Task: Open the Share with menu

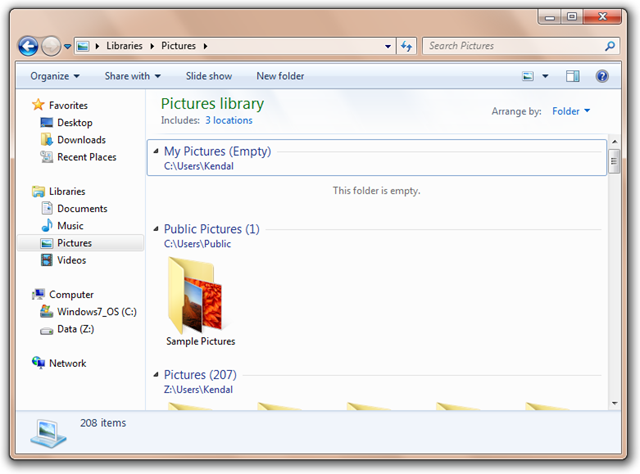Action: point(133,76)
